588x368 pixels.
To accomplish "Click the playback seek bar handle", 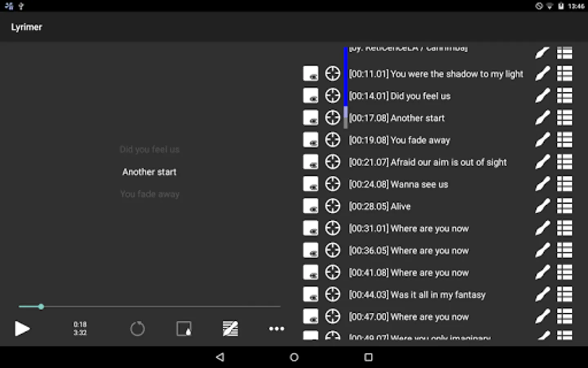I will tap(41, 306).
